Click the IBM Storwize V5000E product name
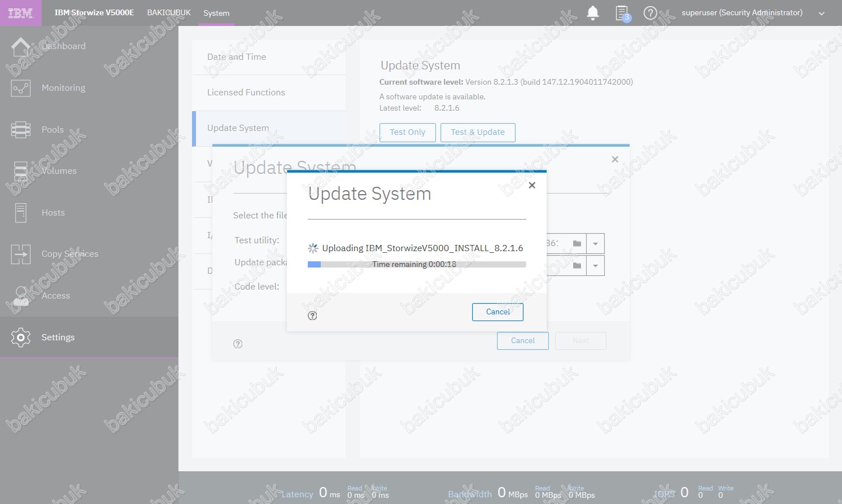The width and height of the screenshot is (842, 504). [94, 12]
